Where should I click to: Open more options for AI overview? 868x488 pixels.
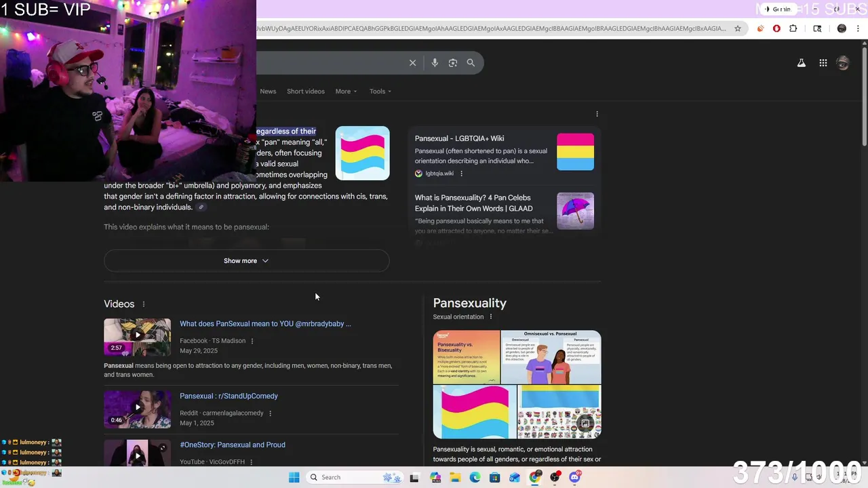597,114
